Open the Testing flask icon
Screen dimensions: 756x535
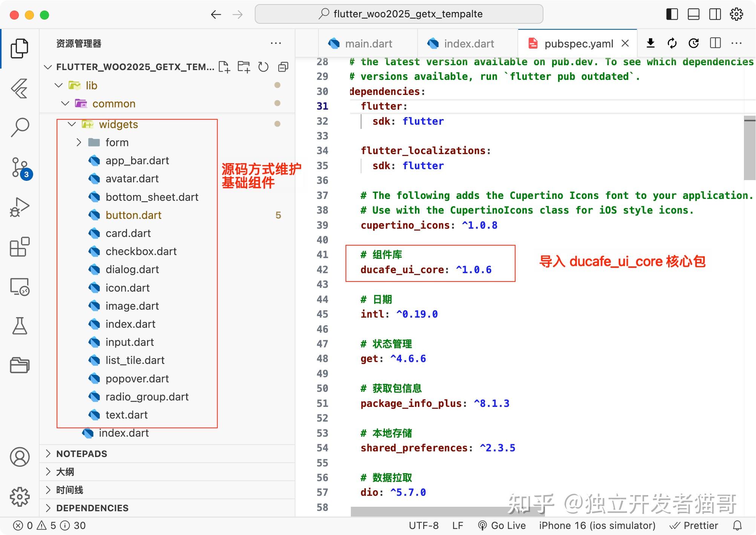[x=20, y=326]
